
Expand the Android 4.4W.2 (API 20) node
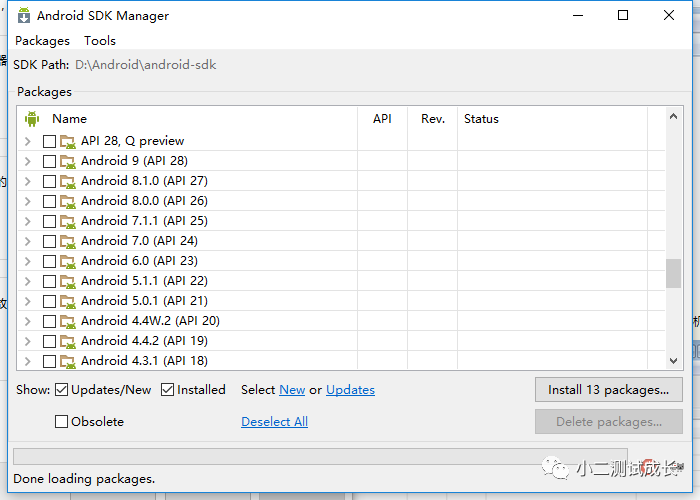coord(28,321)
